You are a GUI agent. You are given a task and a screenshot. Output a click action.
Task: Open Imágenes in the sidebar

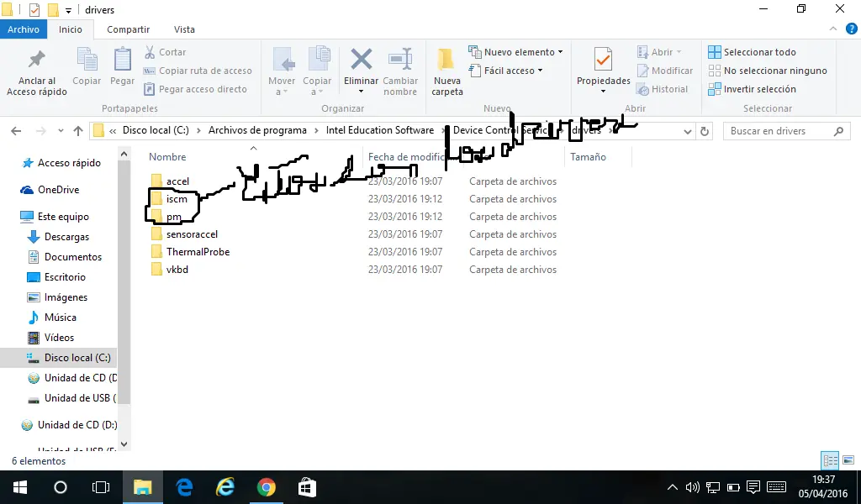tap(58, 297)
